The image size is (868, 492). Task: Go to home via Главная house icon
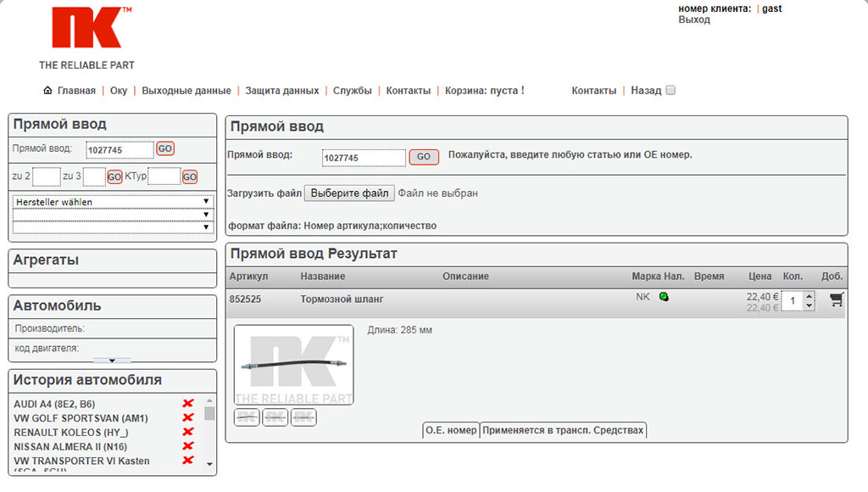pyautogui.click(x=48, y=91)
